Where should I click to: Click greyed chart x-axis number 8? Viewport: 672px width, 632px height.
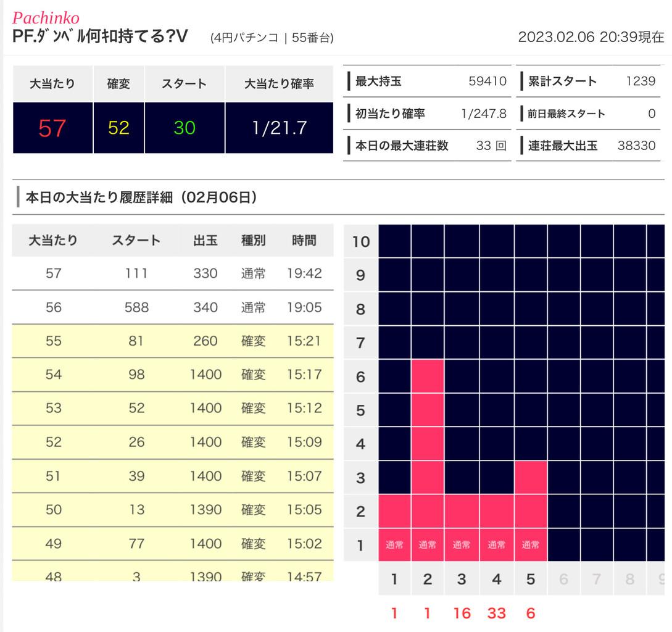[629, 580]
